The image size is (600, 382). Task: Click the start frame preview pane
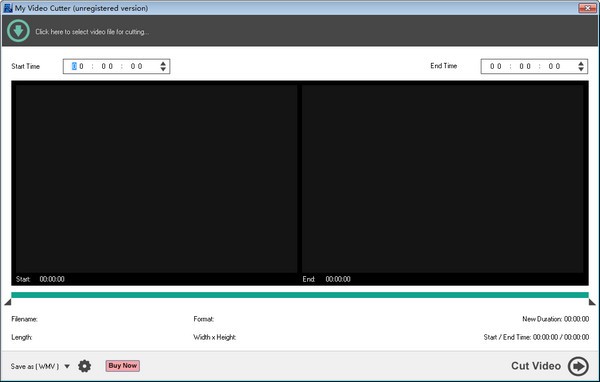157,179
